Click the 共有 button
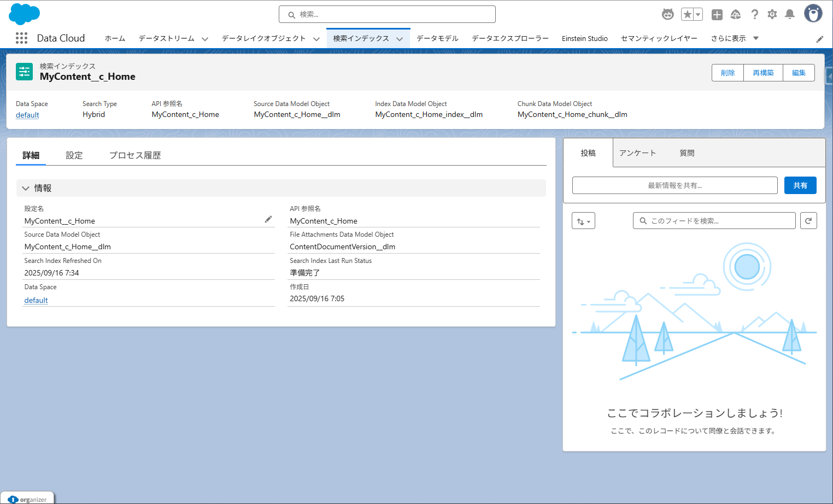The height and width of the screenshot is (504, 833). tap(800, 185)
